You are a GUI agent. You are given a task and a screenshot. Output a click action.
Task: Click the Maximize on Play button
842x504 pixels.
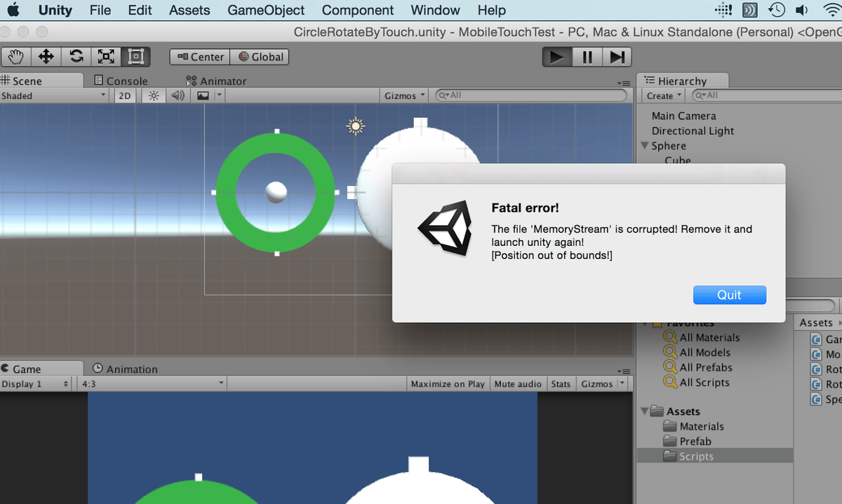448,384
